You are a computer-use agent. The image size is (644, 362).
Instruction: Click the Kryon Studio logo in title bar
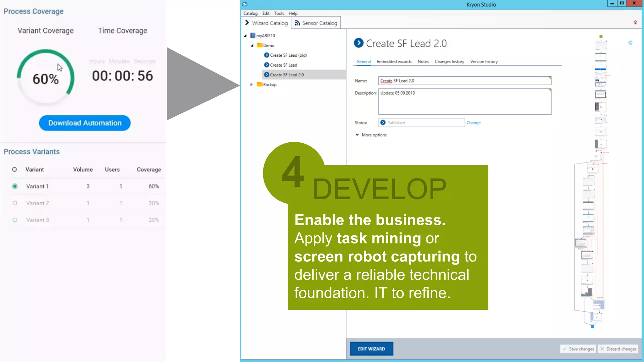[x=245, y=4]
